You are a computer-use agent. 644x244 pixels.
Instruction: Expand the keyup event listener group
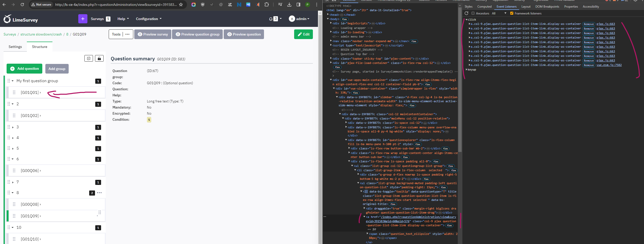(467, 69)
